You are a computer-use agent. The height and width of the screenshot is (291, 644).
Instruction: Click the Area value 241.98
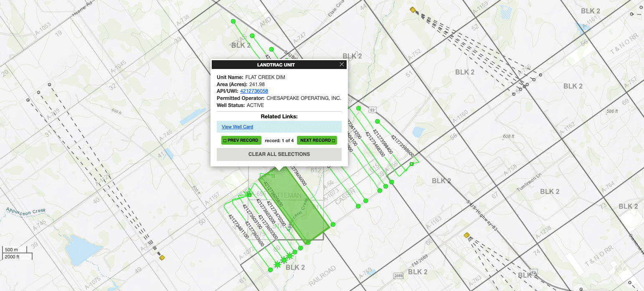pyautogui.click(x=256, y=84)
